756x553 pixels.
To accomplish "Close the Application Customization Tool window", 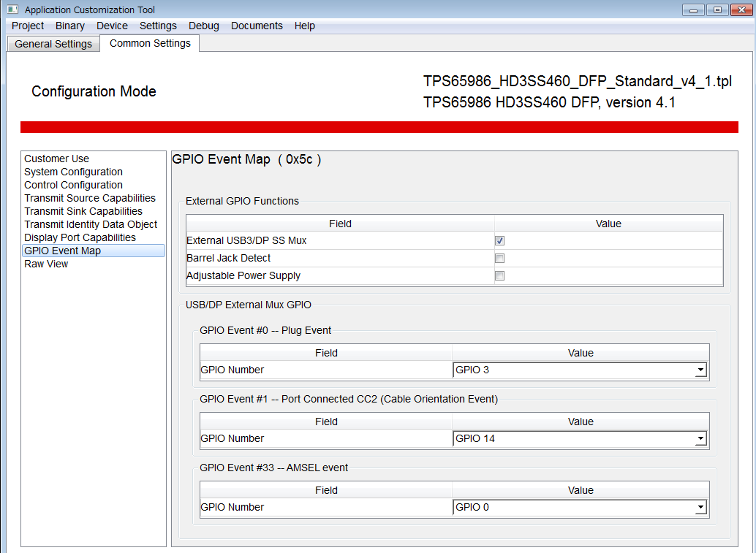I will [741, 9].
